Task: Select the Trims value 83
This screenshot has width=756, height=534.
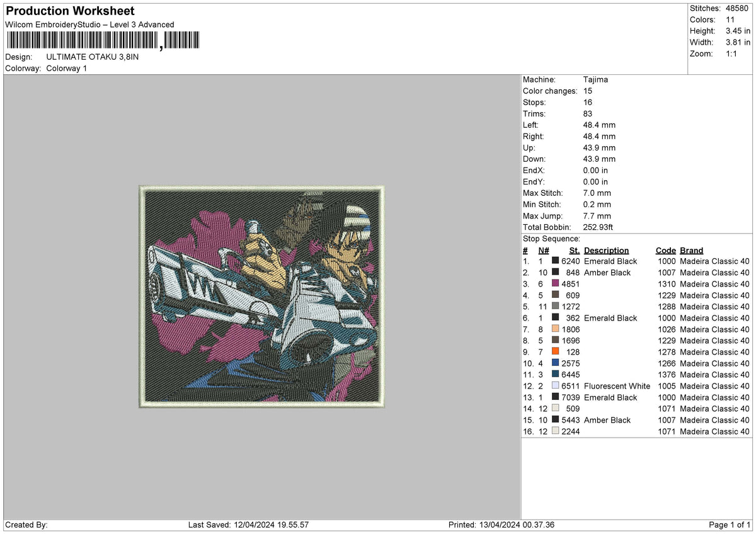Action: click(x=588, y=114)
